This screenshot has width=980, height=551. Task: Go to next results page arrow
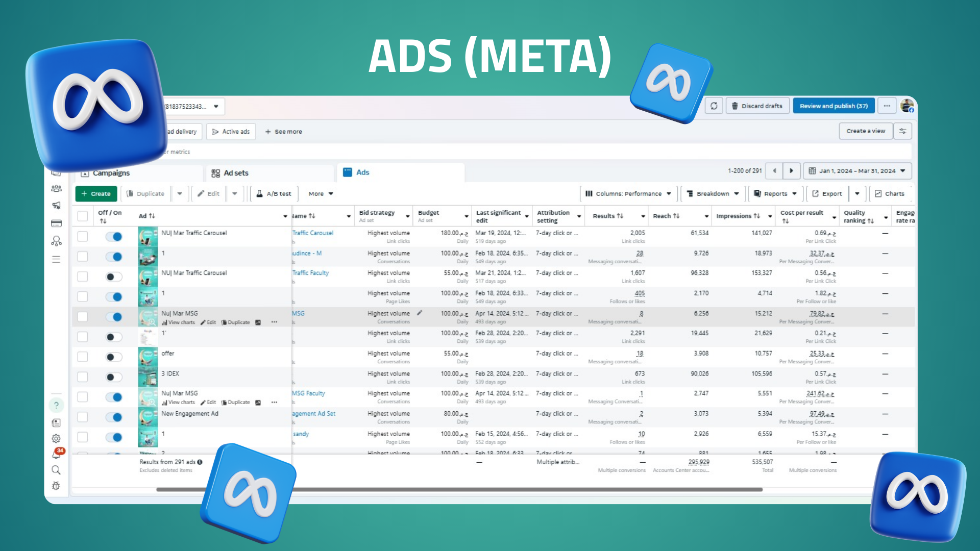coord(791,171)
